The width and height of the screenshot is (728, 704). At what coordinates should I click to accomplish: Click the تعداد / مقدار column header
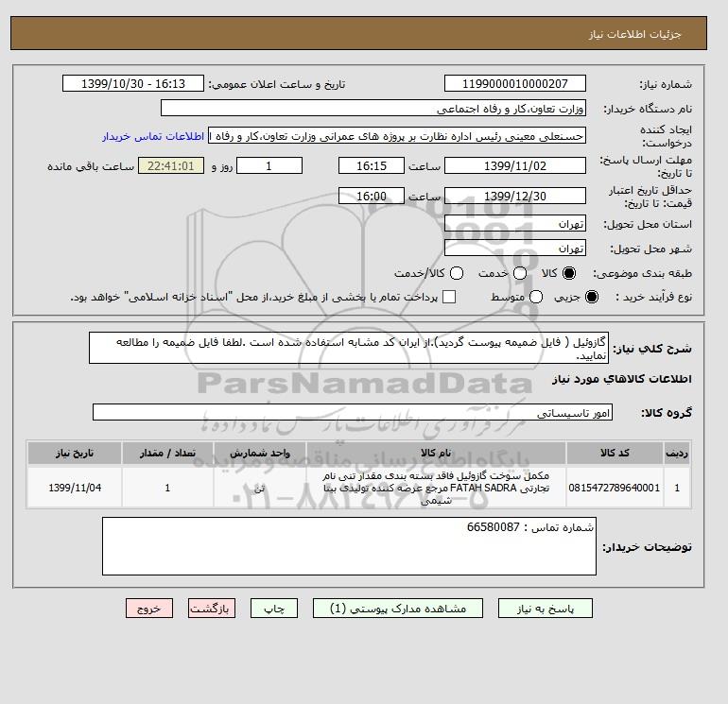[167, 453]
